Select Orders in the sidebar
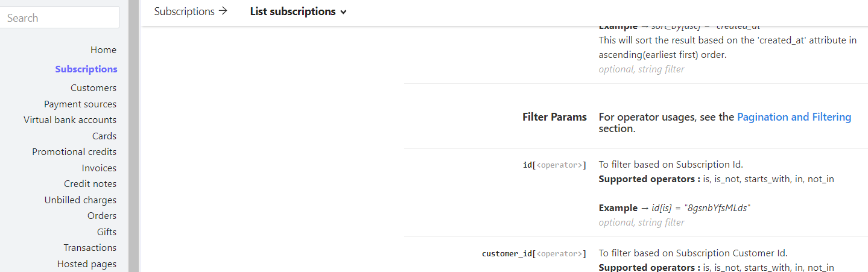 pyautogui.click(x=102, y=216)
